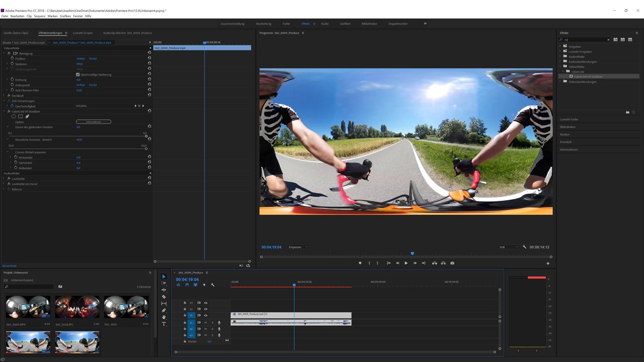Choose the Hand tool
The image size is (644, 362).
pos(164,317)
